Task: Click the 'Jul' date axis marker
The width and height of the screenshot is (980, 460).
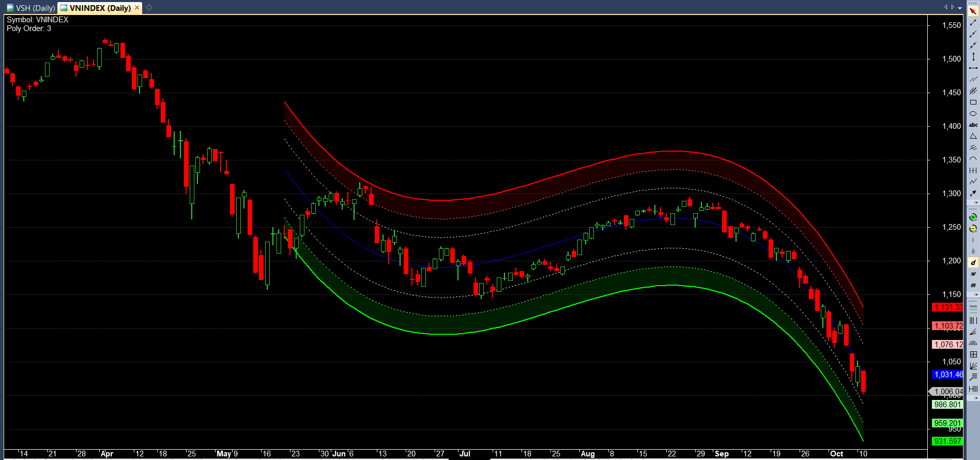Action: tap(465, 454)
